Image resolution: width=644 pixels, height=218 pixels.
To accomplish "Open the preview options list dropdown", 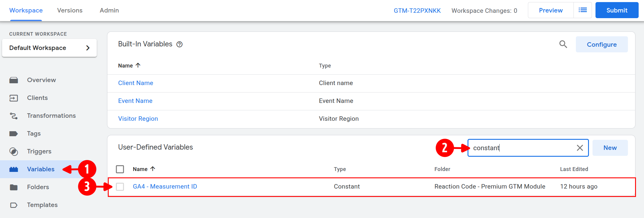I will click(582, 10).
